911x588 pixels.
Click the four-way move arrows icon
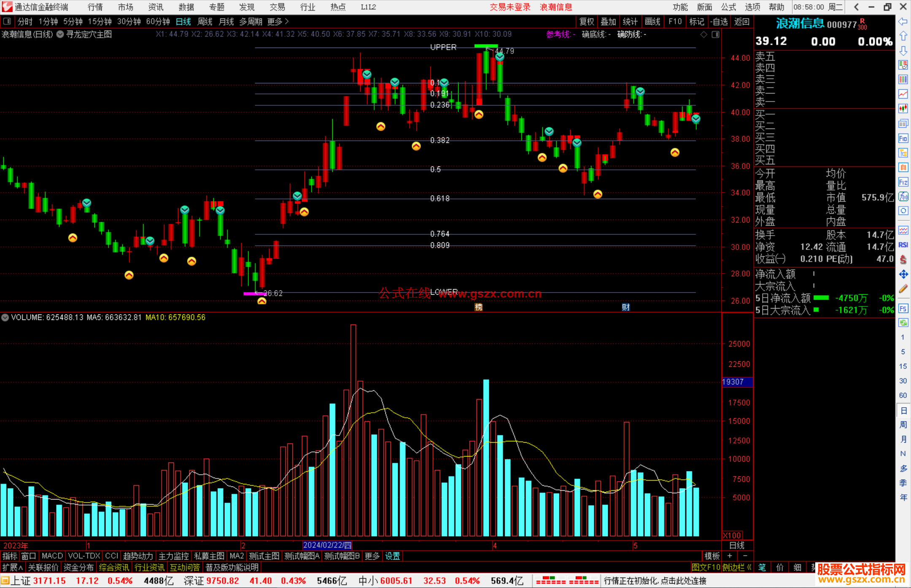coord(903,274)
